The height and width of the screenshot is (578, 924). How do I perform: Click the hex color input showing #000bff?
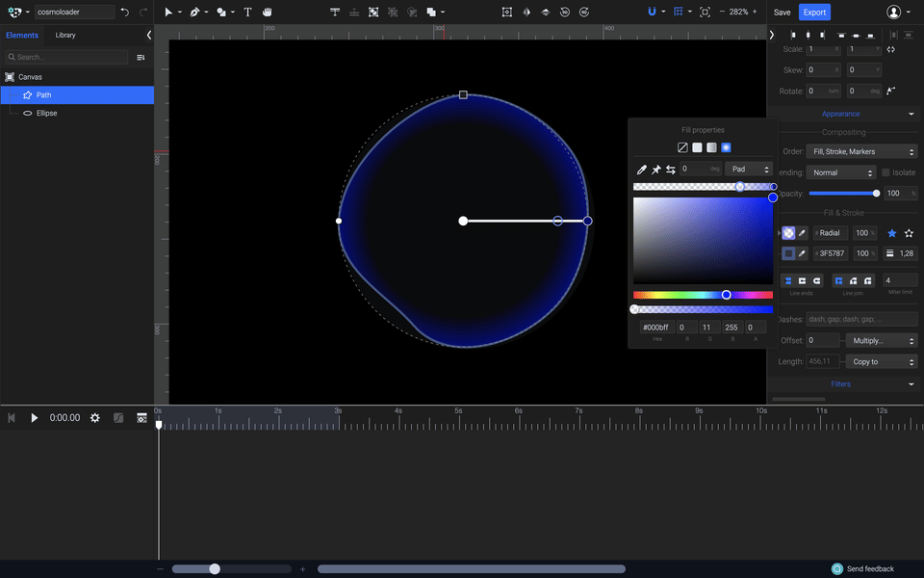(656, 327)
